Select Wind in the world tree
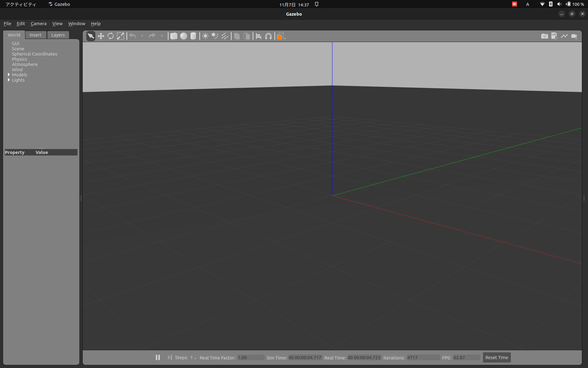Viewport: 588px width, 368px height. point(17,70)
